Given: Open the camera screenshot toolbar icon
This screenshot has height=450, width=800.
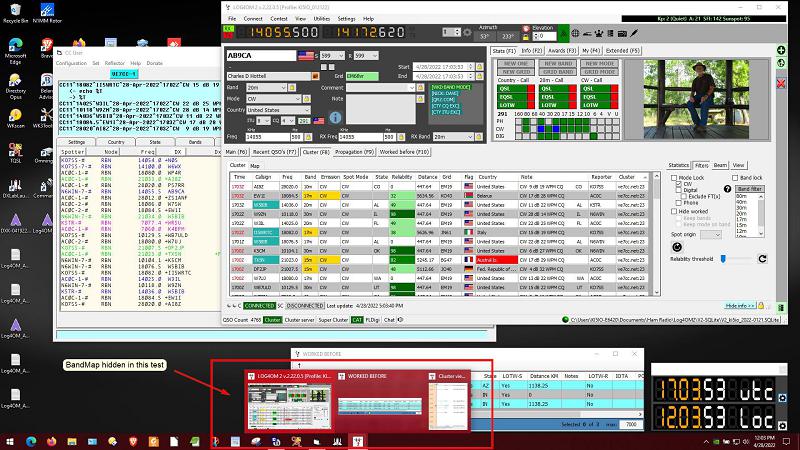Looking at the screenshot, I should click(x=622, y=33).
